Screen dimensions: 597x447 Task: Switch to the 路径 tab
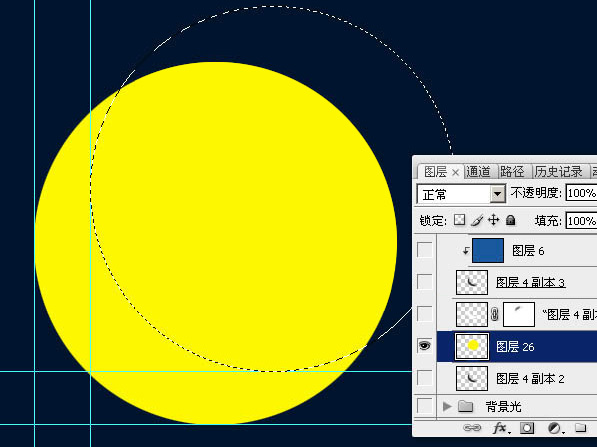point(512,172)
